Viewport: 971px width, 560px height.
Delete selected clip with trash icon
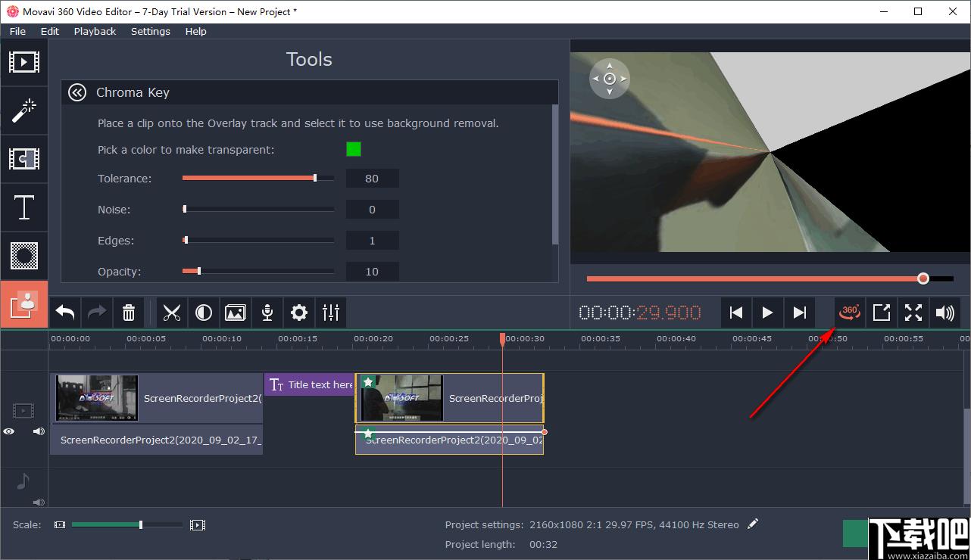pyautogui.click(x=129, y=313)
